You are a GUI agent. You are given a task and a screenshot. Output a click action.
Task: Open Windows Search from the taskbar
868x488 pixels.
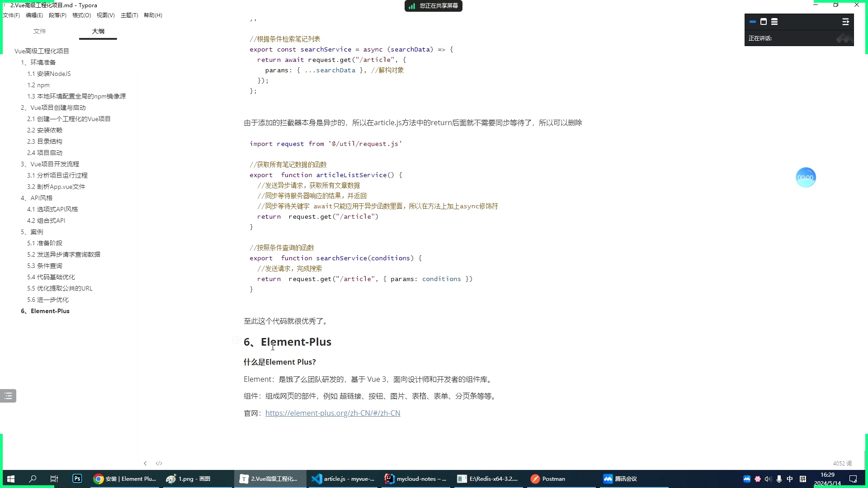point(32,479)
